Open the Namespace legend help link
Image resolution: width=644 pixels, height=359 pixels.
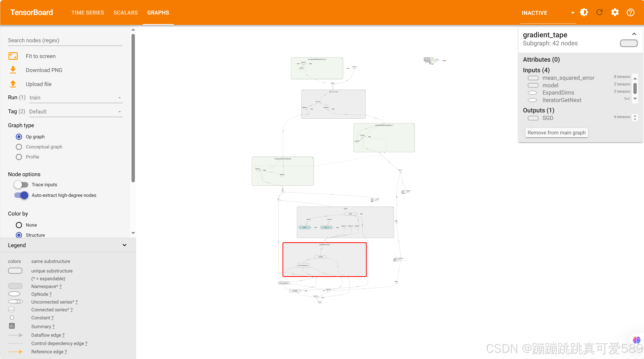point(60,286)
